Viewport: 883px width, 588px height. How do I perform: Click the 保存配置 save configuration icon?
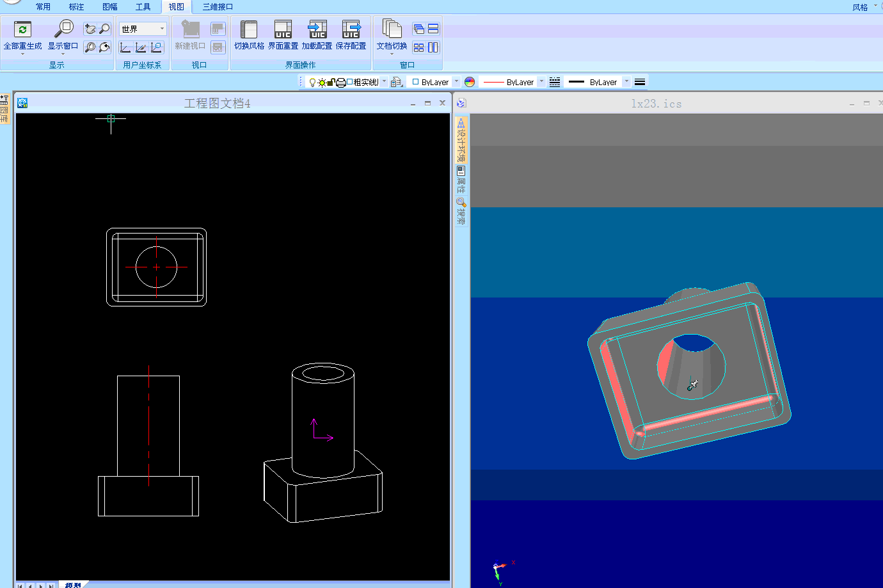click(351, 30)
